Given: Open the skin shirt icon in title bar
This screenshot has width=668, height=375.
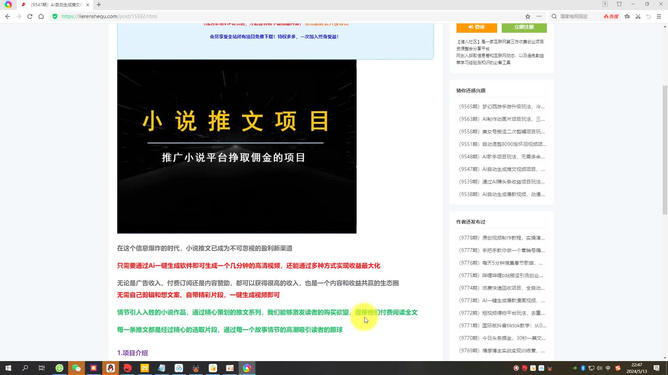Looking at the screenshot, I should 619,4.
